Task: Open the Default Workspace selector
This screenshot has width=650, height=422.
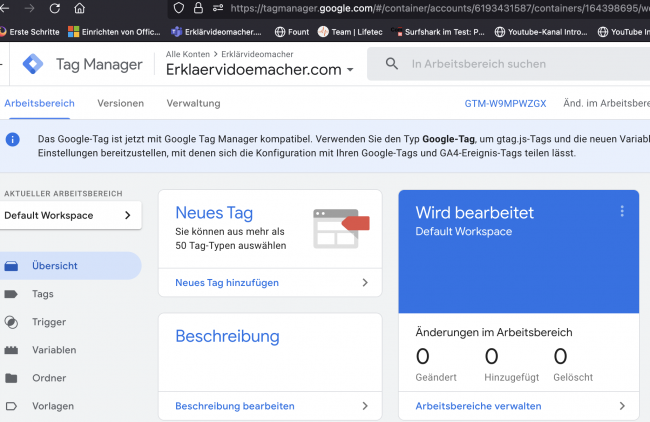Action: [70, 215]
